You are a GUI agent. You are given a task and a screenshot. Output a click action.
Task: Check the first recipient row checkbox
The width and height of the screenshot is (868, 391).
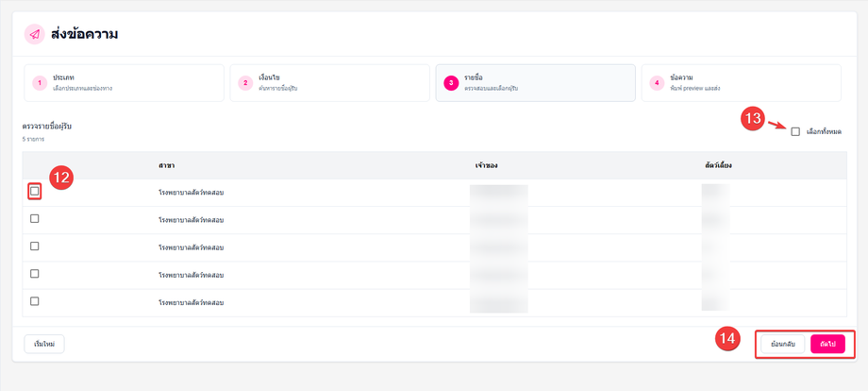click(34, 191)
